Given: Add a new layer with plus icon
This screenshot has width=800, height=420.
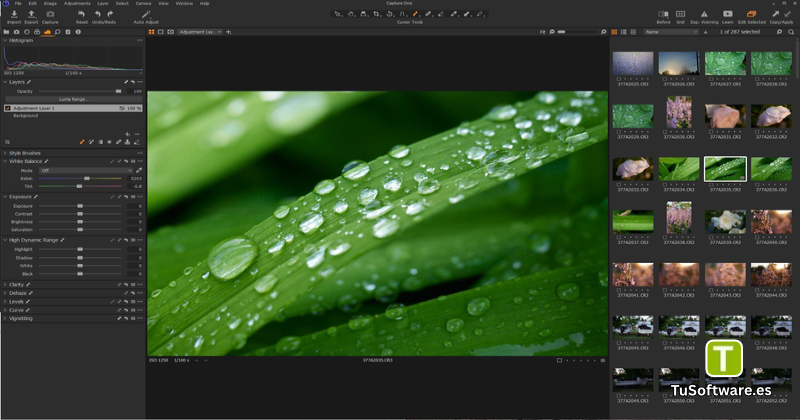Looking at the screenshot, I should [128, 134].
